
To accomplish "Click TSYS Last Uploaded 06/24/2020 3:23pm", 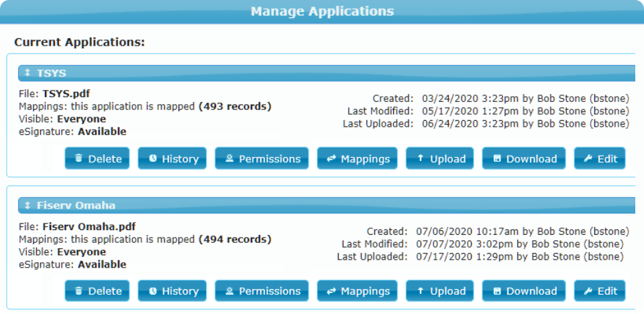I will (471, 123).
